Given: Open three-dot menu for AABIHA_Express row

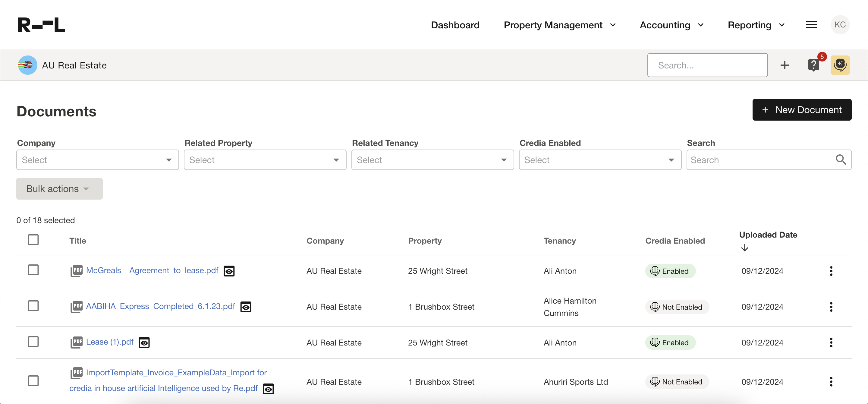Looking at the screenshot, I should pos(831,307).
